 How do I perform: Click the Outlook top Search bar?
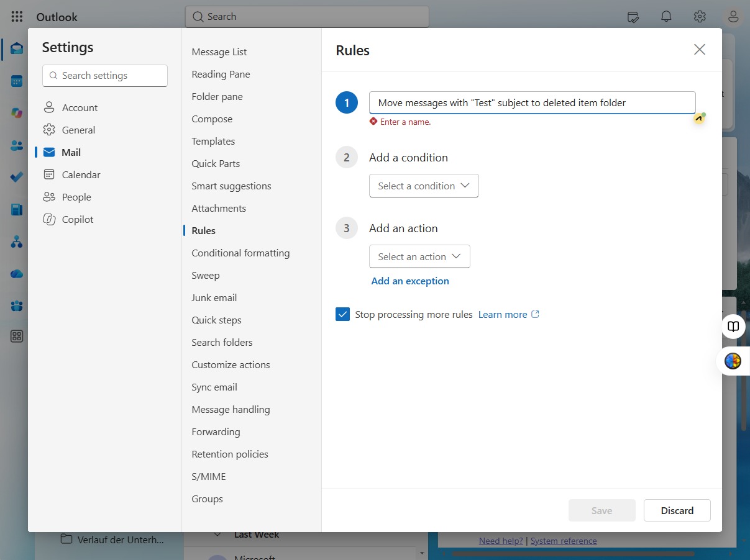[307, 17]
